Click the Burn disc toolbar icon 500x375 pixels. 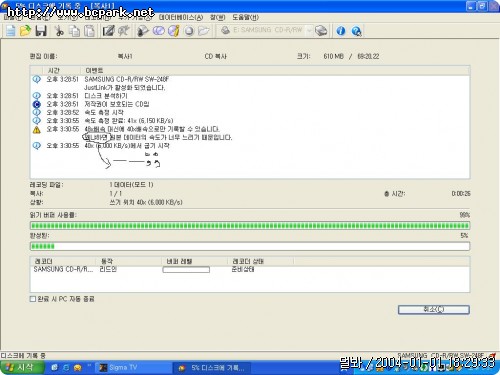tap(143, 31)
